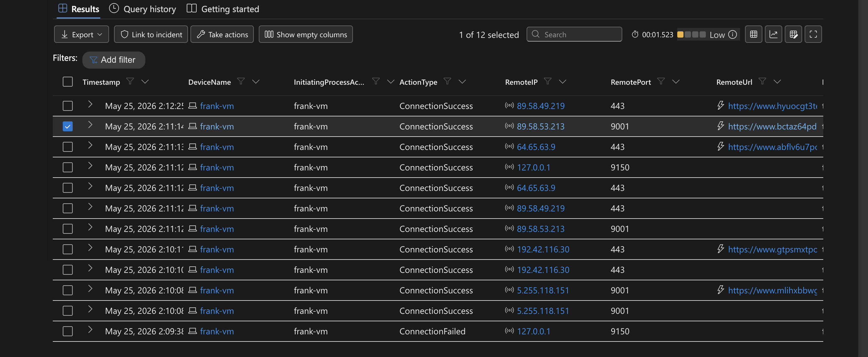Filter the RemoteUrl column
868x357 pixels.
[762, 81]
